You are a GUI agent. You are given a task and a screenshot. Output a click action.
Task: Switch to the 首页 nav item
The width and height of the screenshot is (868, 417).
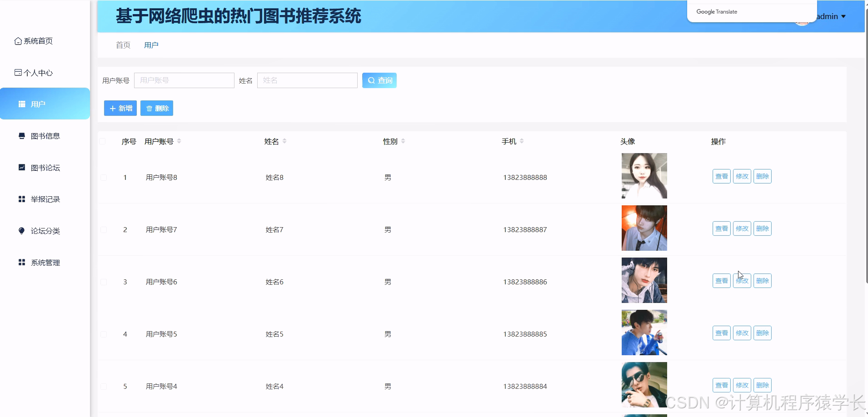[x=123, y=45]
